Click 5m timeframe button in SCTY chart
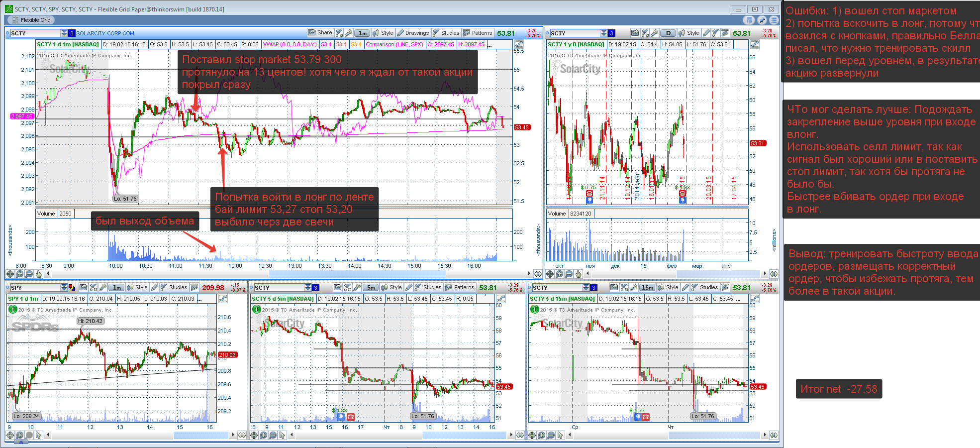The width and height of the screenshot is (980, 448). 371,288
